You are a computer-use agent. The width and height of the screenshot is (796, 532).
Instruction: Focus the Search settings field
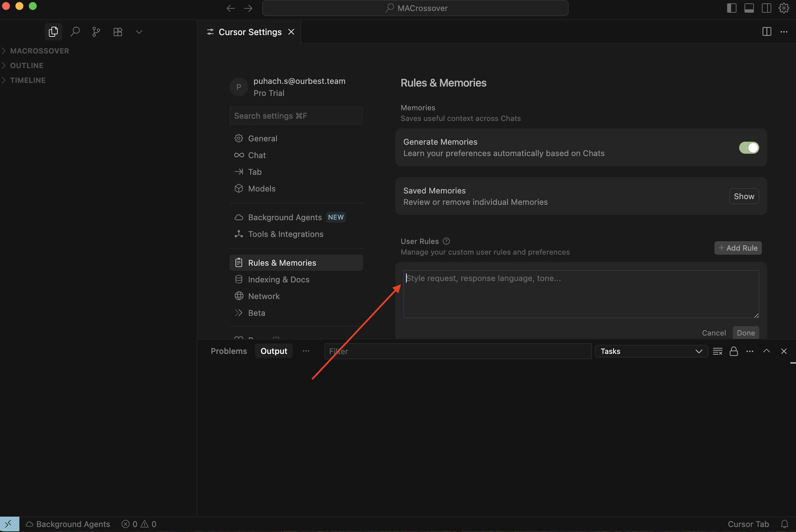tap(296, 116)
